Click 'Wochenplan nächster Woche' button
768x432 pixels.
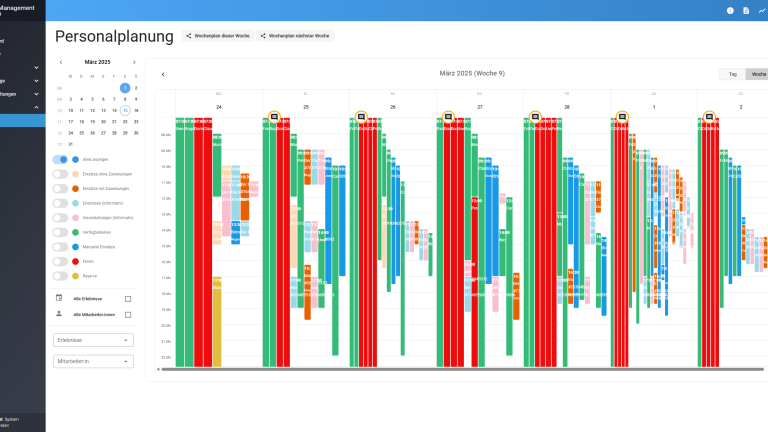[x=294, y=36]
